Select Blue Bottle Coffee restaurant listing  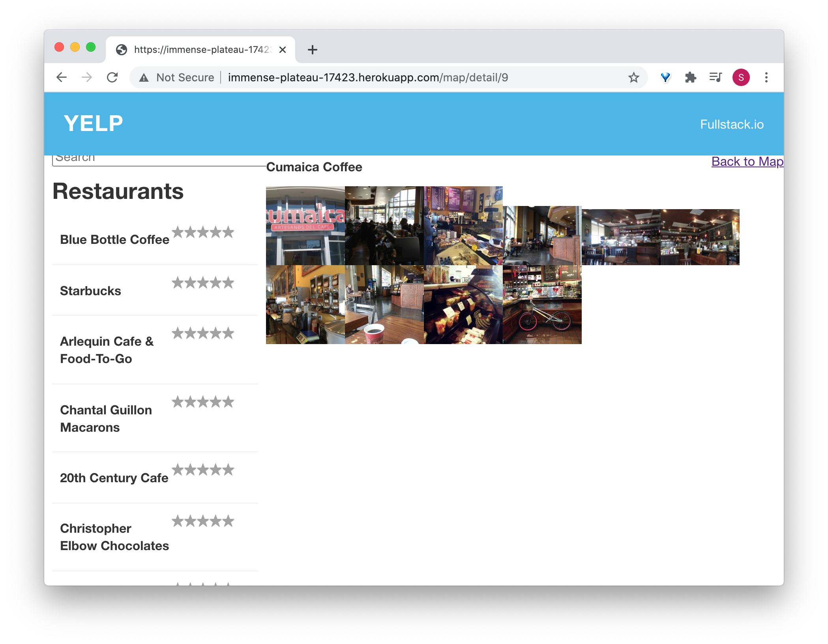click(114, 239)
